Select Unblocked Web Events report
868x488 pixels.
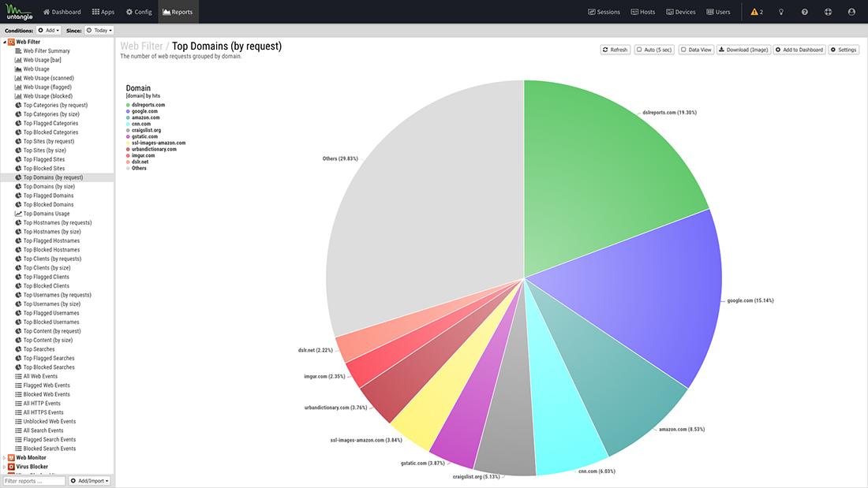[49, 422]
